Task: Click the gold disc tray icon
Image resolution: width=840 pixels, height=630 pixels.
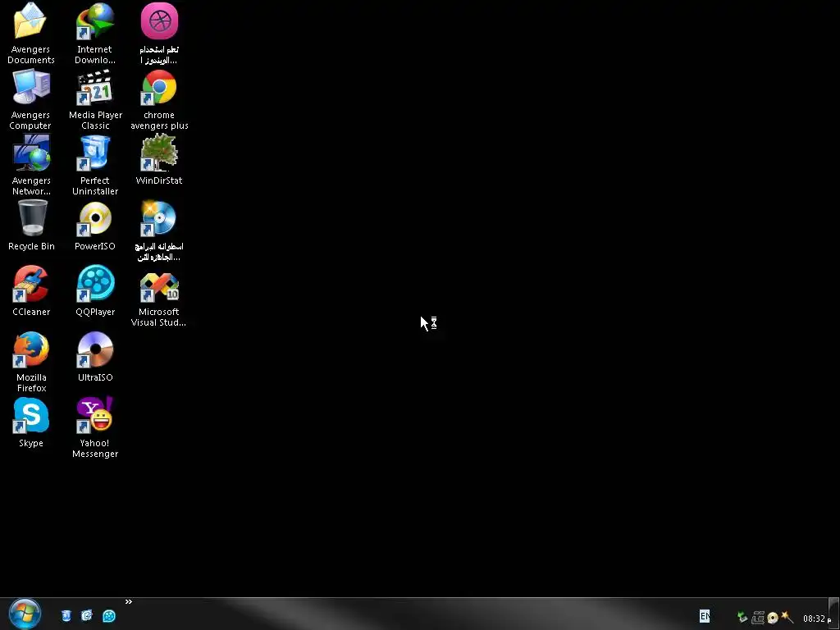Action: click(x=773, y=618)
